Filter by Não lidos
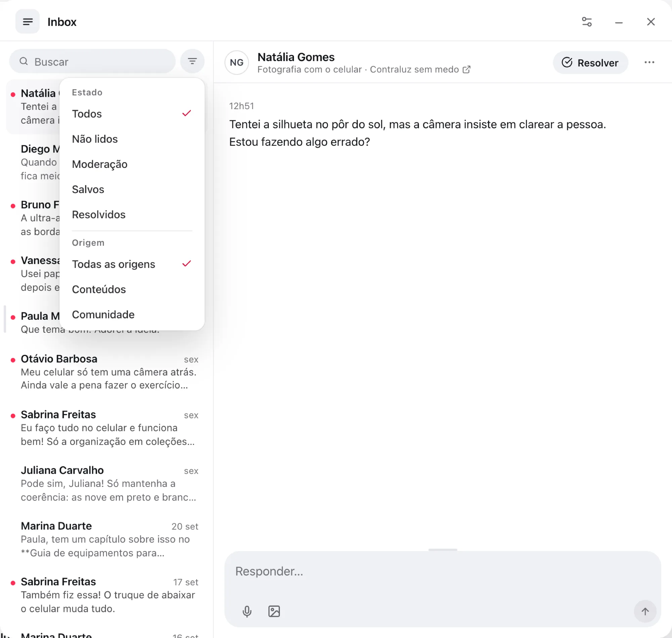 pyautogui.click(x=132, y=139)
